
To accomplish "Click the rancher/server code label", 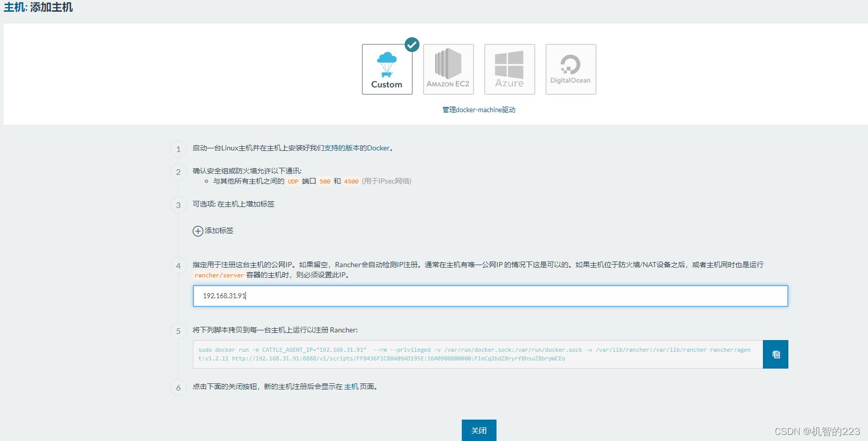I will (x=219, y=275).
